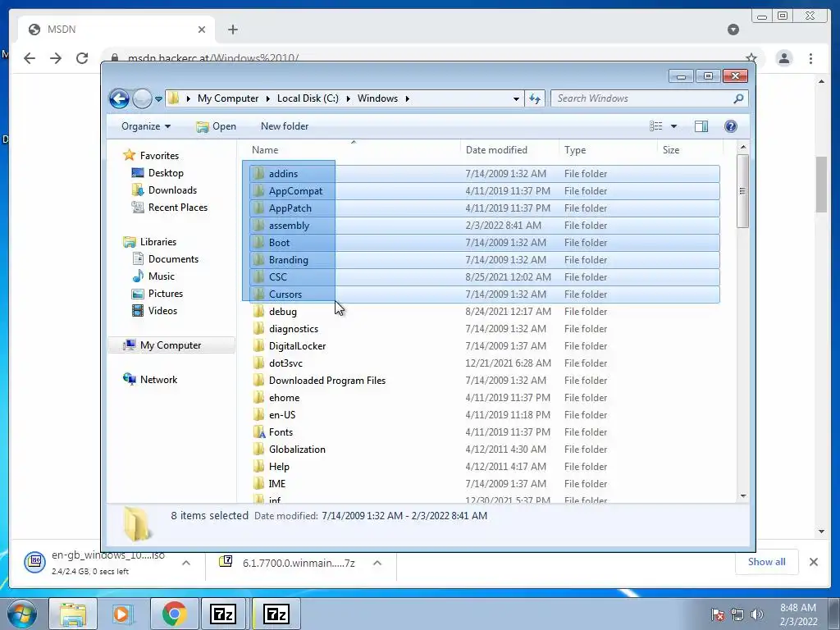
Task: Open the view options dropdown arrow
Action: tap(674, 126)
